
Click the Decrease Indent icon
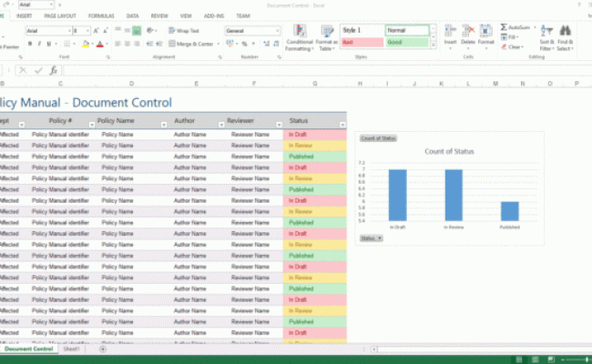[150, 44]
